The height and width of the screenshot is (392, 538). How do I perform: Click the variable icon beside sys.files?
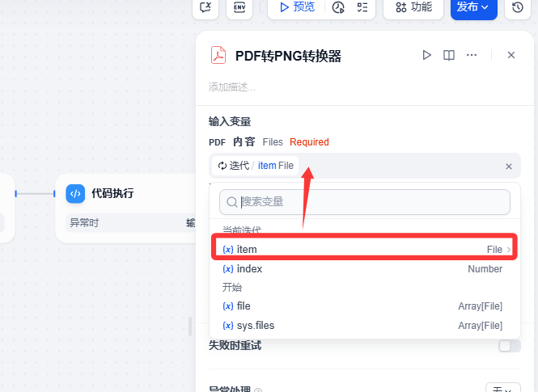coord(228,326)
